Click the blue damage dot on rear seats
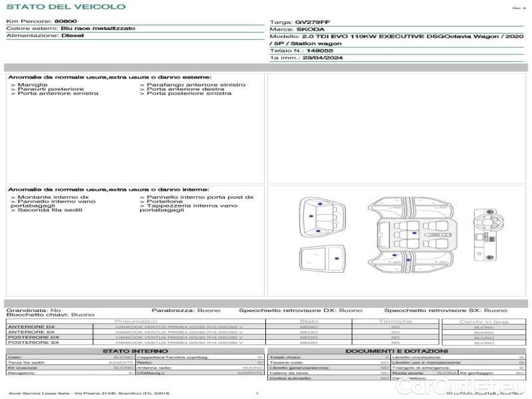This screenshot has height=399, width=532. (414, 233)
